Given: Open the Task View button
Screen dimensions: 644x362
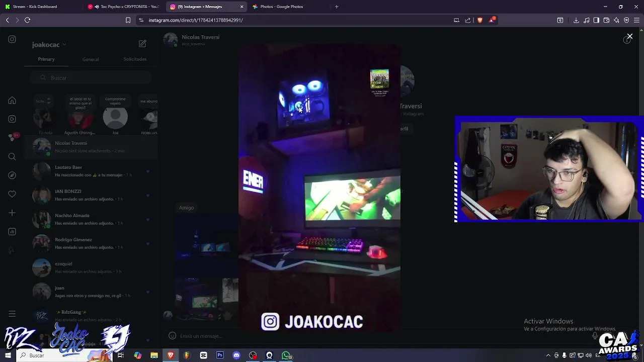Looking at the screenshot, I should 121,355.
